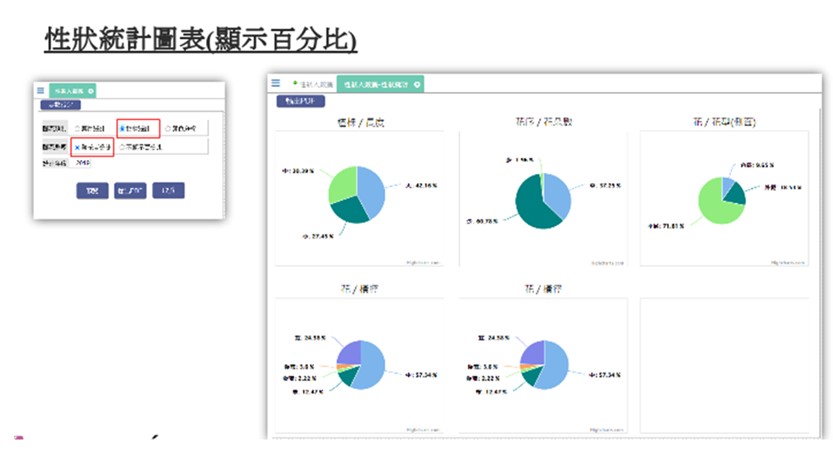This screenshot has height=450, width=833.
Task: Open the Highcharts.com credit under the first pie chart
Action: [423, 262]
